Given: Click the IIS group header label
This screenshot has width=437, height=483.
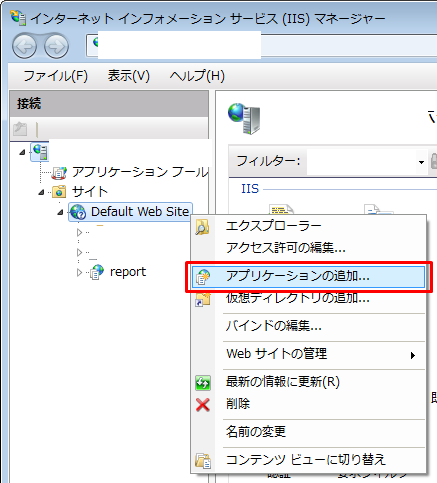Looking at the screenshot, I should 250,189.
